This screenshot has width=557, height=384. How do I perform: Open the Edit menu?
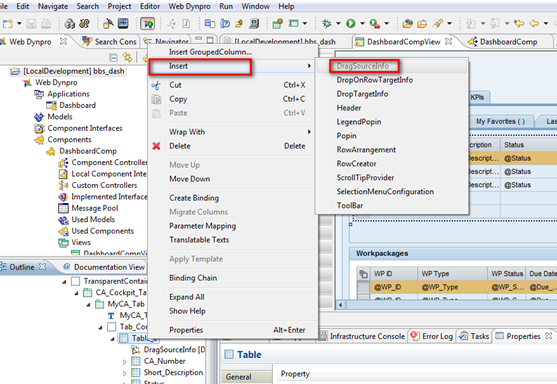click(23, 6)
